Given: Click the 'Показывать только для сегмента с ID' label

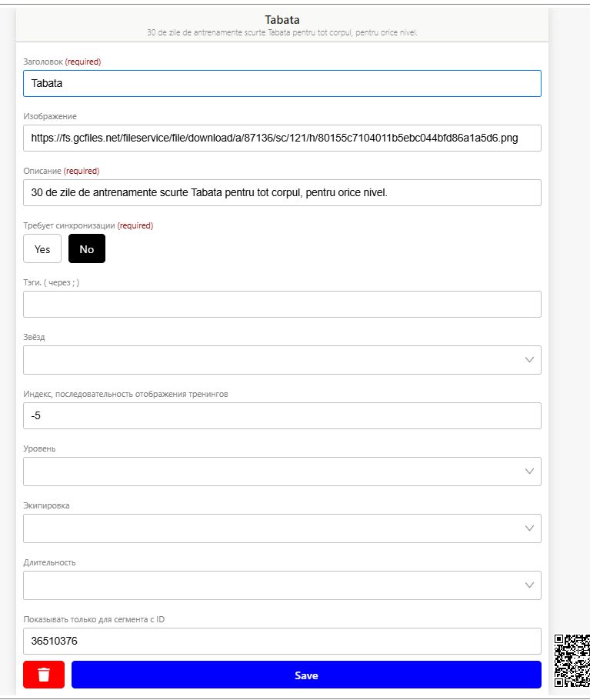Looking at the screenshot, I should (x=94, y=619).
